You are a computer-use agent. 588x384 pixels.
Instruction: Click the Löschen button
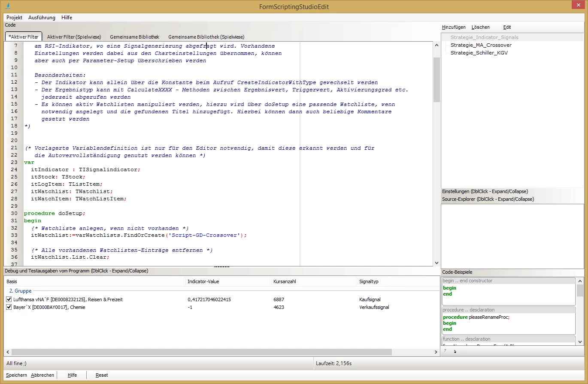point(480,27)
